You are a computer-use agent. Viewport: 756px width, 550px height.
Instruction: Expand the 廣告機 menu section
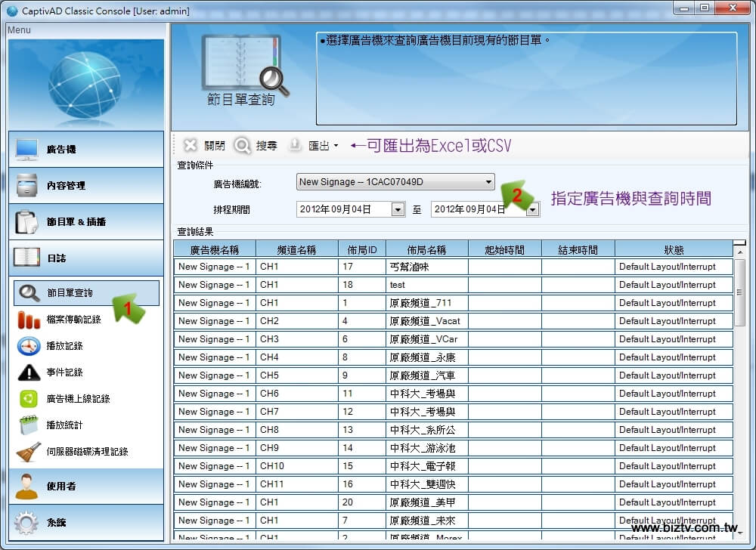[x=86, y=150]
